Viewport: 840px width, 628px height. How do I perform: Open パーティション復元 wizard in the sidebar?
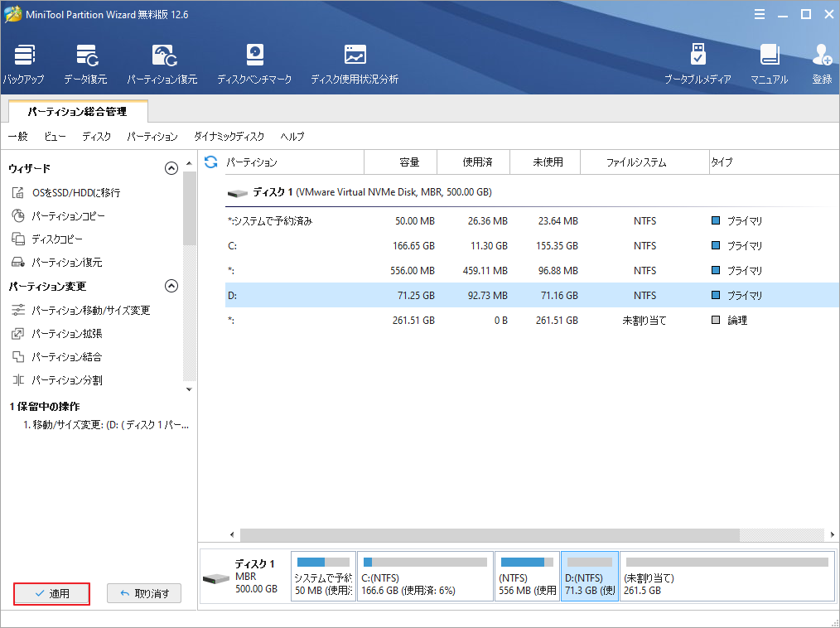[57, 262]
